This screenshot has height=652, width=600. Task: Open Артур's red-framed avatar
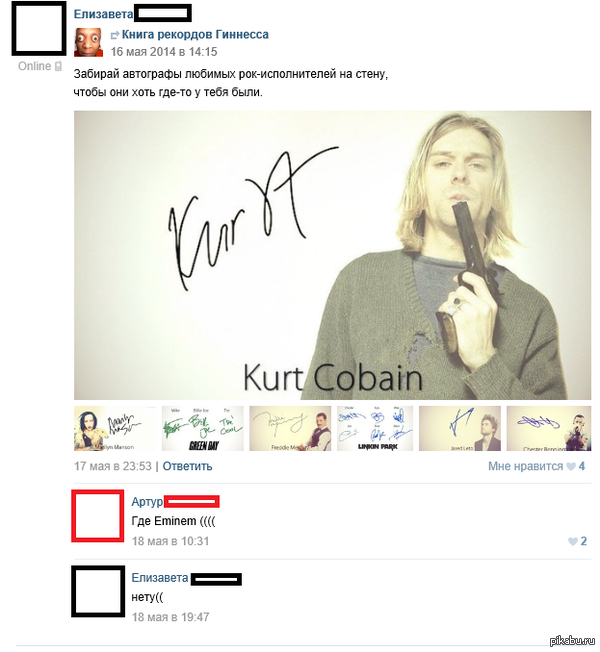click(98, 516)
